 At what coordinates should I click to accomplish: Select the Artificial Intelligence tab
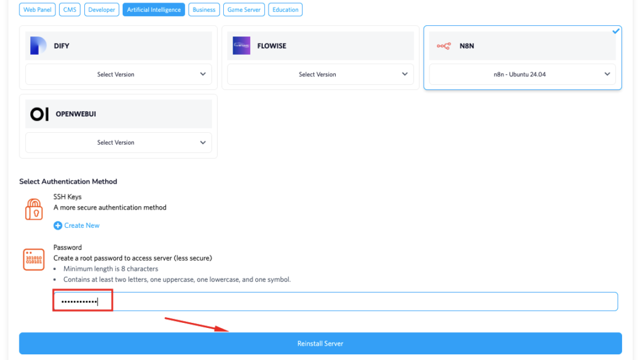click(x=153, y=9)
